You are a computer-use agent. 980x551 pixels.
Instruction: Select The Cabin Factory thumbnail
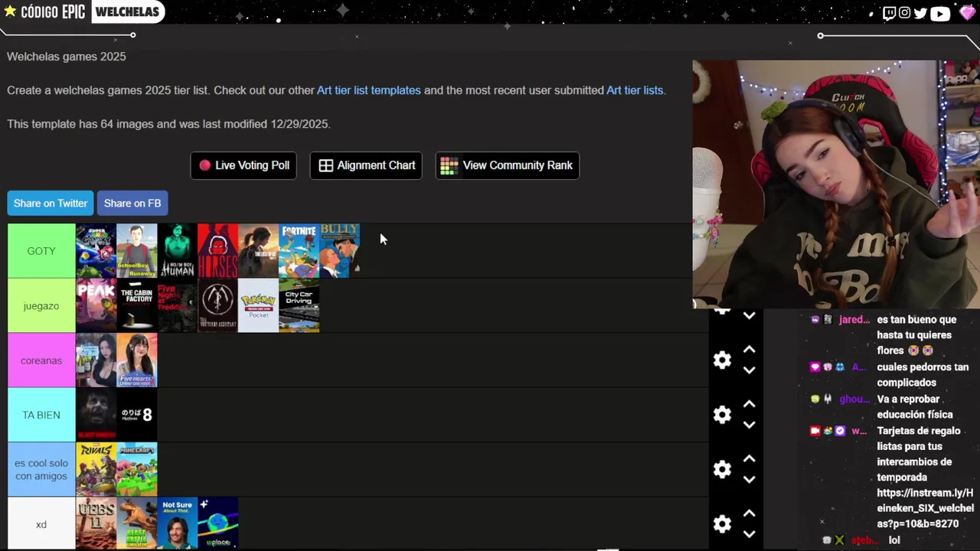tap(136, 305)
